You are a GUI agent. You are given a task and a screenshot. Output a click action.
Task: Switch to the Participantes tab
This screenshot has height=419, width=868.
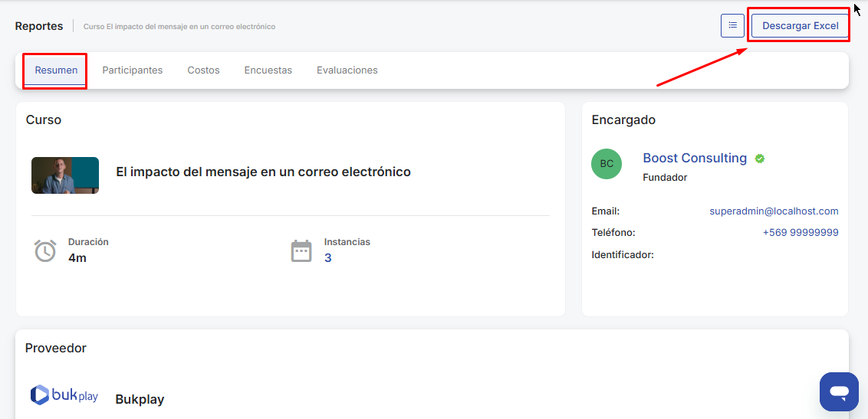point(133,70)
